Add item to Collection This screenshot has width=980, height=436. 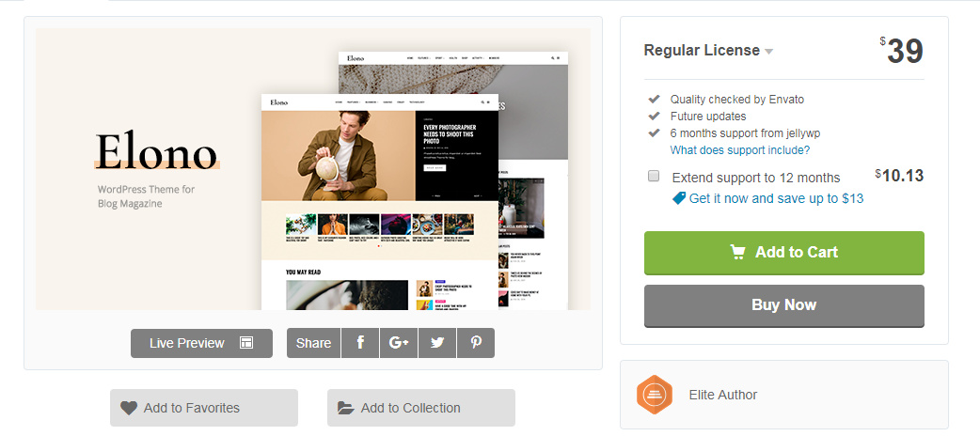click(x=421, y=408)
